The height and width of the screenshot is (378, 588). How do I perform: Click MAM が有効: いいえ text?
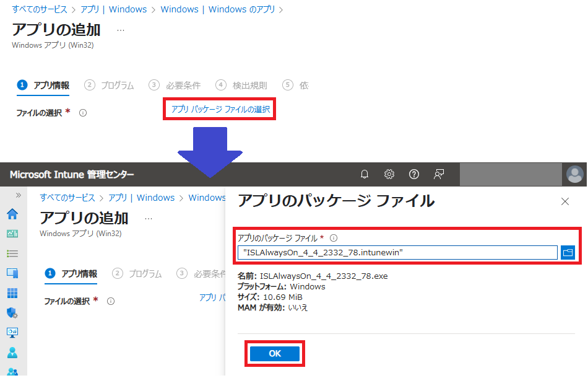[x=272, y=307]
